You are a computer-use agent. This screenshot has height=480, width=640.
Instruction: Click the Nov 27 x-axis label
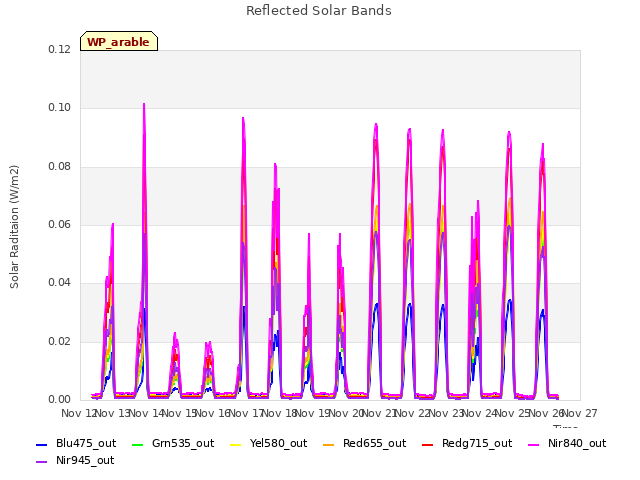pos(580,413)
